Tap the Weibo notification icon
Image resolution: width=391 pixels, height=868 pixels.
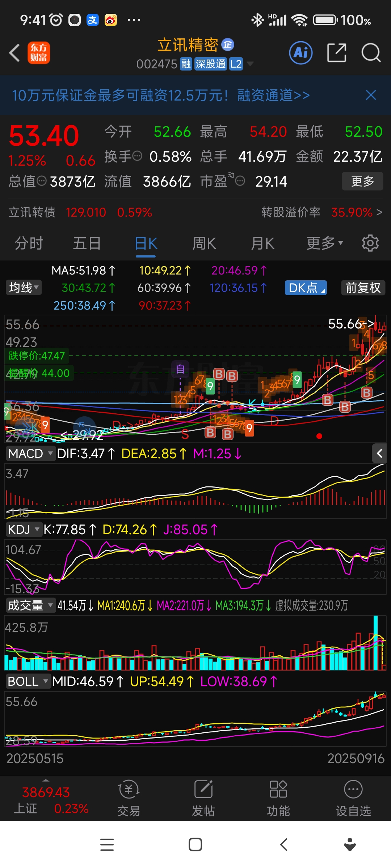pyautogui.click(x=111, y=20)
